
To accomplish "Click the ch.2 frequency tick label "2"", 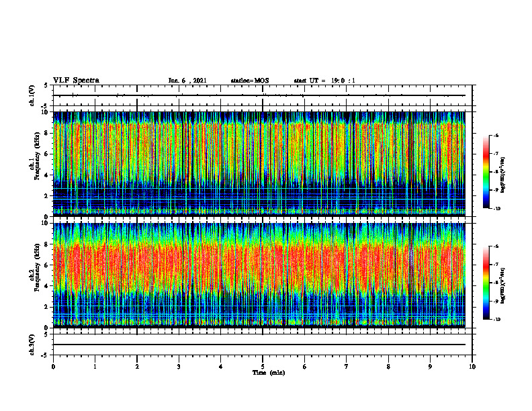I will pos(47,307).
